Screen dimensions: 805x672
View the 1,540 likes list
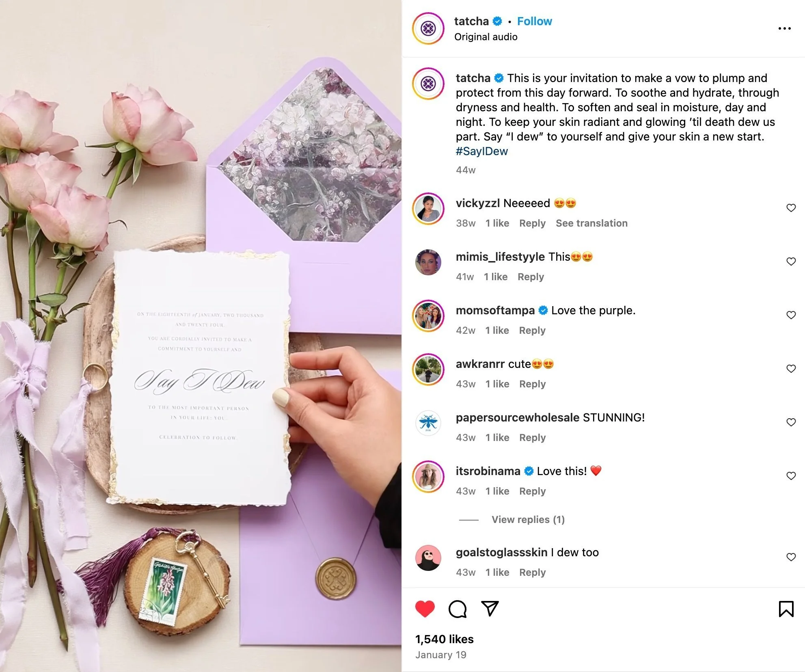[444, 639]
